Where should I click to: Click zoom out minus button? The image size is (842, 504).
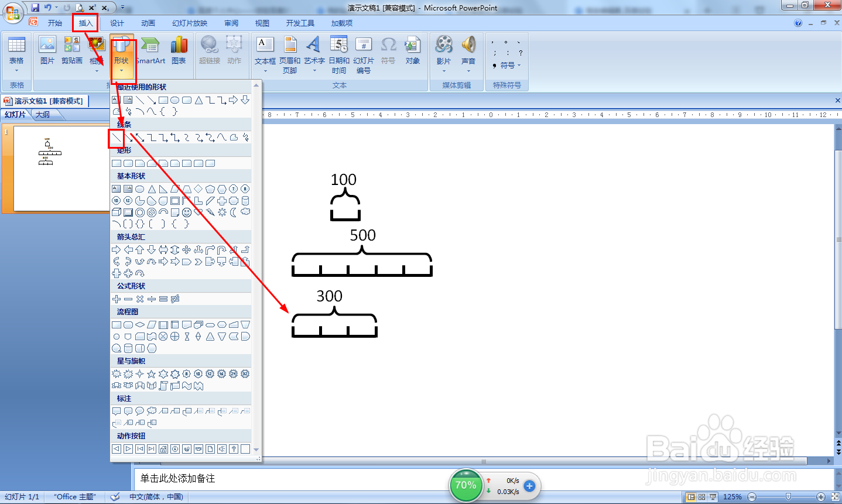click(752, 497)
